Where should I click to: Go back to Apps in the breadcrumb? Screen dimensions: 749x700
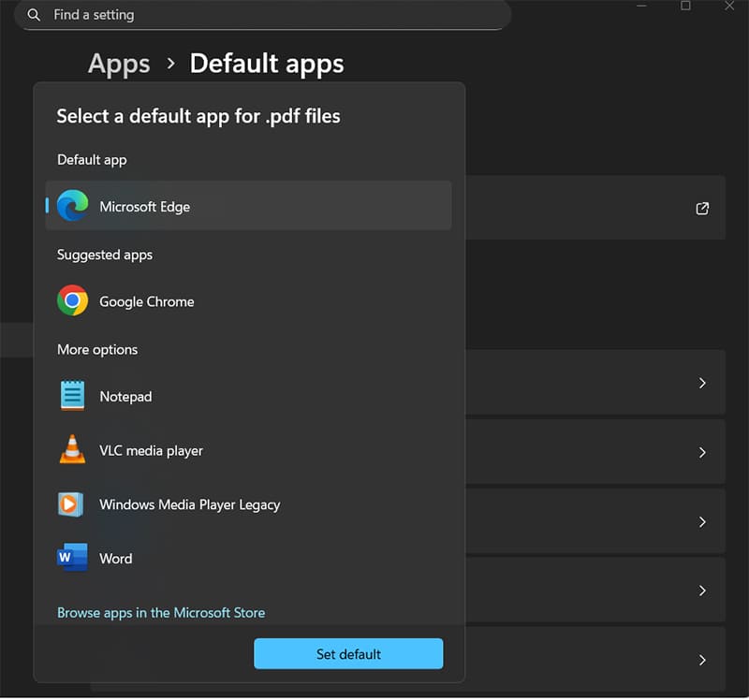coord(119,64)
